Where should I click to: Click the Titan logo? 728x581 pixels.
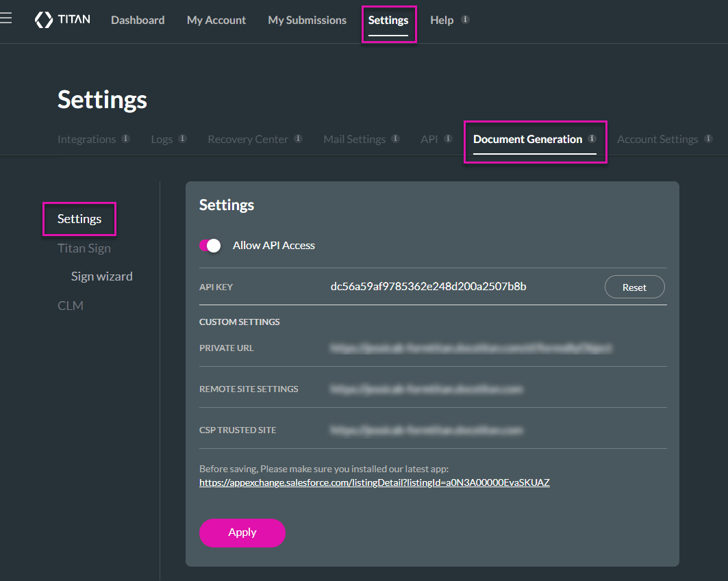[x=63, y=19]
